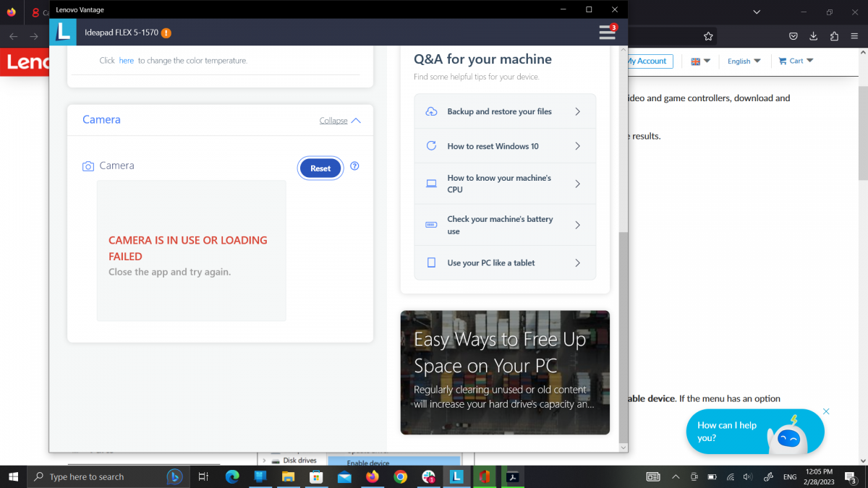This screenshot has height=488, width=868.
Task: Expand Check your machine's battery use
Action: [505, 225]
